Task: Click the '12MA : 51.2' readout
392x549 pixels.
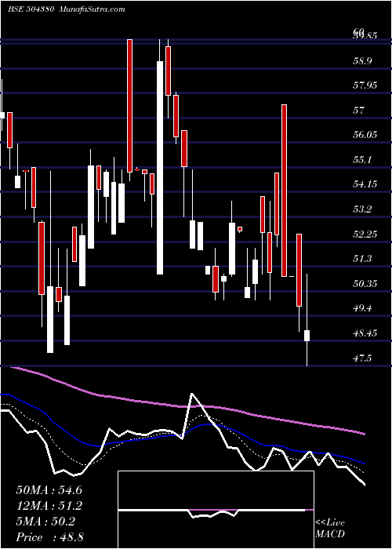Action: pyautogui.click(x=49, y=506)
